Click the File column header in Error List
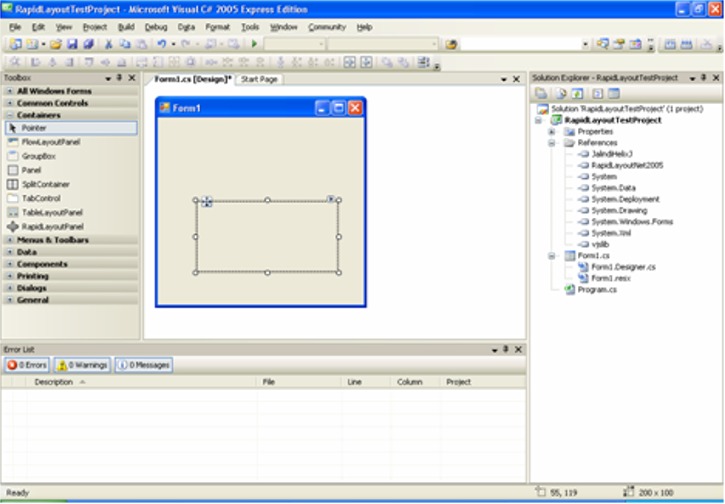 [x=298, y=382]
